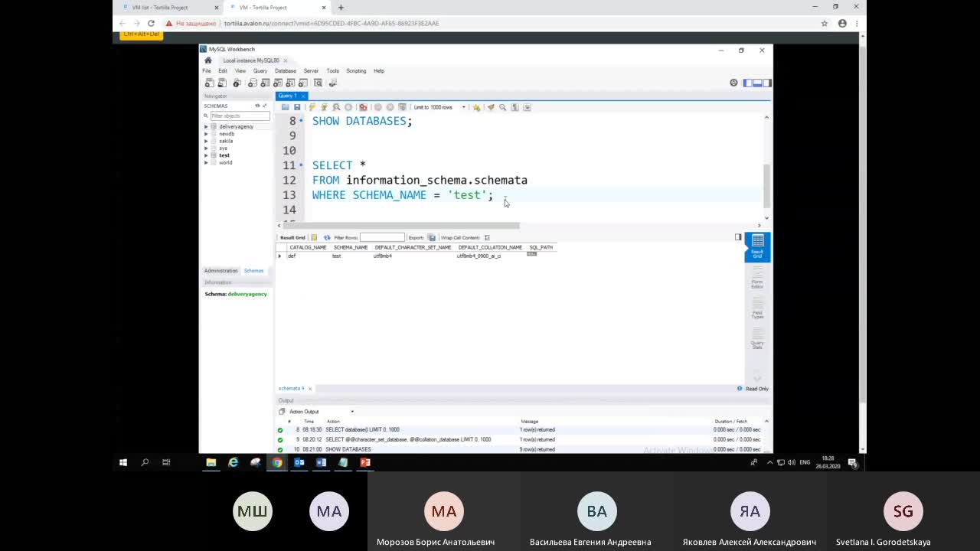Viewport: 980px width, 551px height.
Task: Open the Scripting menu
Action: click(x=356, y=70)
